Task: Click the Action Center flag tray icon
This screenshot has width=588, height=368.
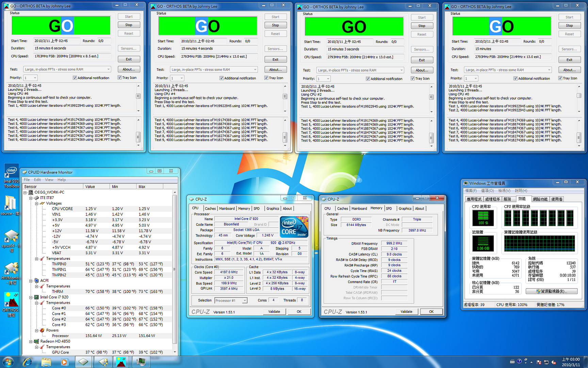Action: [x=539, y=362]
